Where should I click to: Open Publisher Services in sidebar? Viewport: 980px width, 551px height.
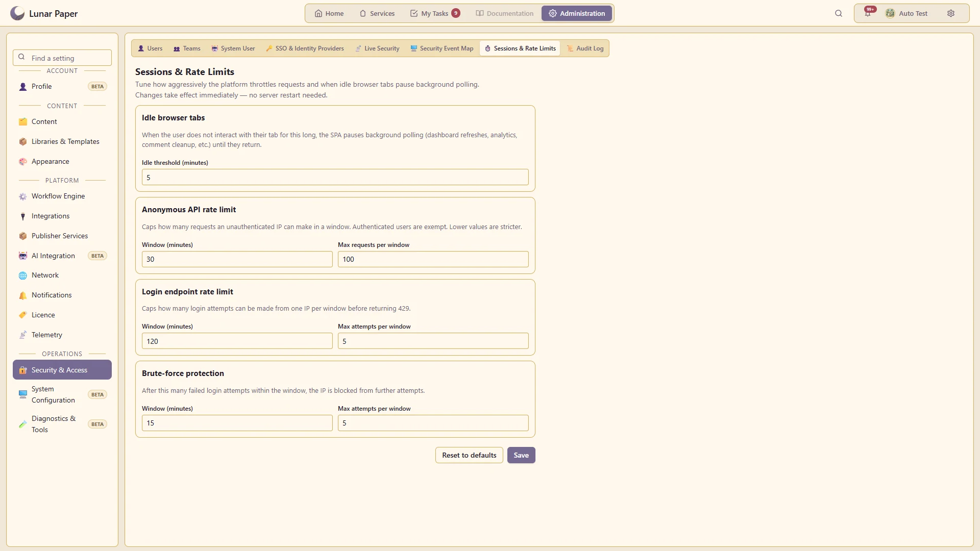click(x=62, y=236)
